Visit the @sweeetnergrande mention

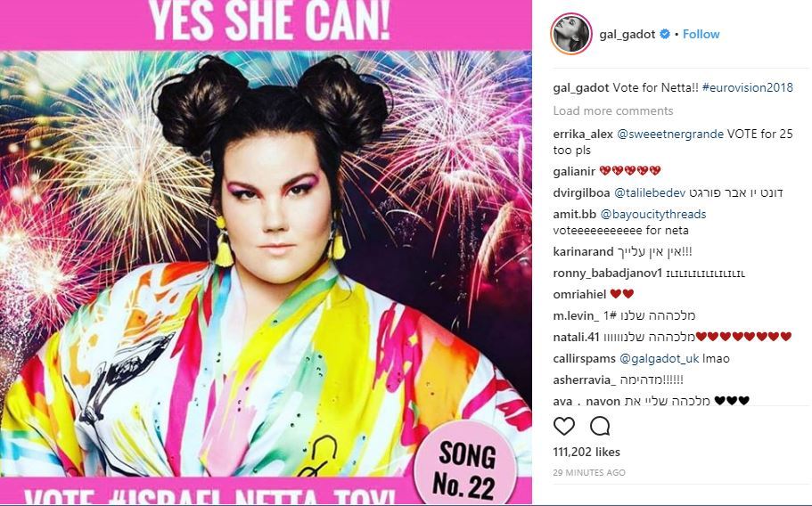pos(670,134)
